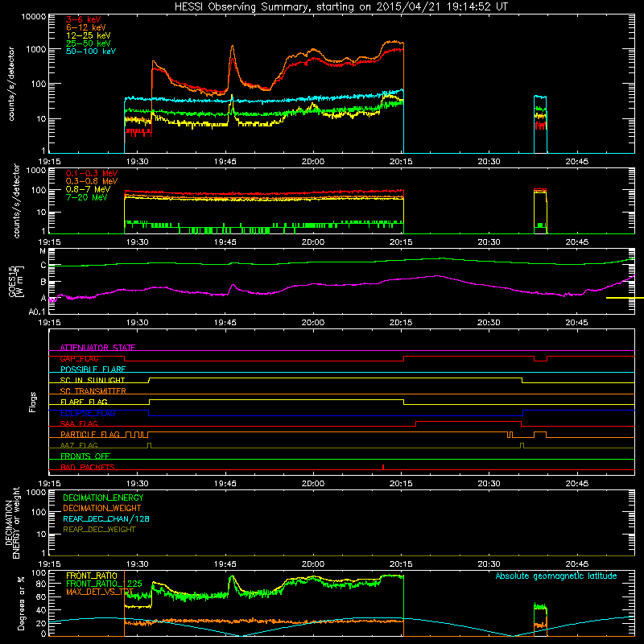This screenshot has width=644, height=644.
Task: Click the 19:45 tick under the top plot
Action: coord(225,162)
